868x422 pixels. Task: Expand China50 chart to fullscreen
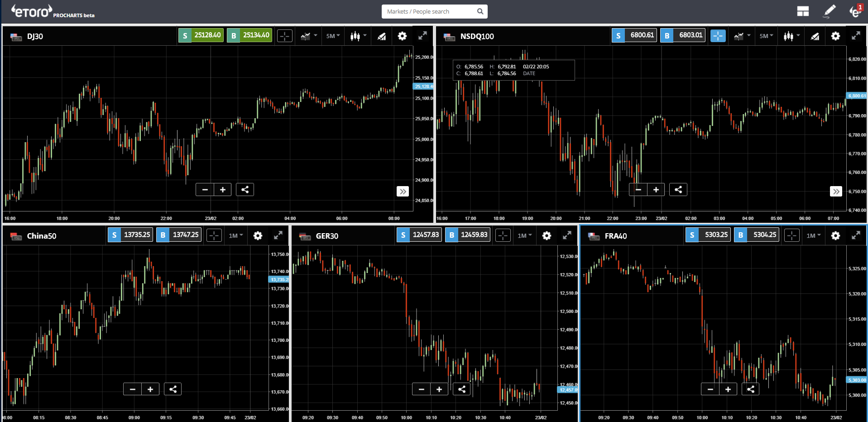click(278, 235)
